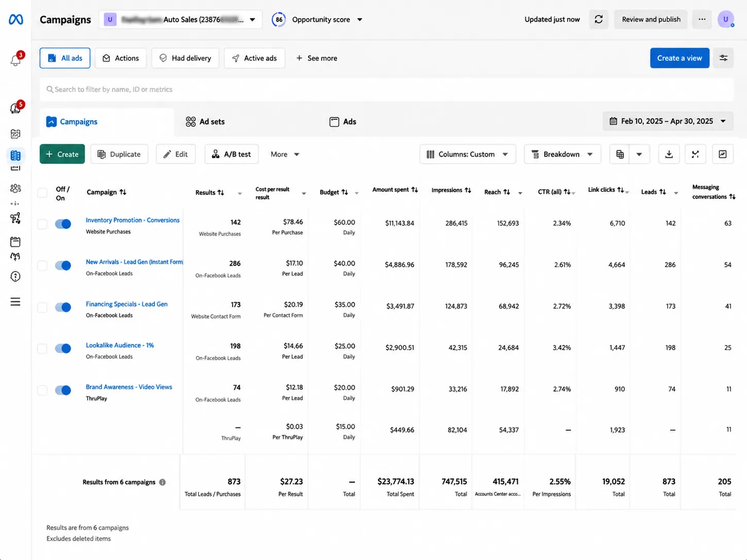This screenshot has width=747, height=560.
Task: Click the sidebar icon below the calendar
Action: (x=15, y=257)
